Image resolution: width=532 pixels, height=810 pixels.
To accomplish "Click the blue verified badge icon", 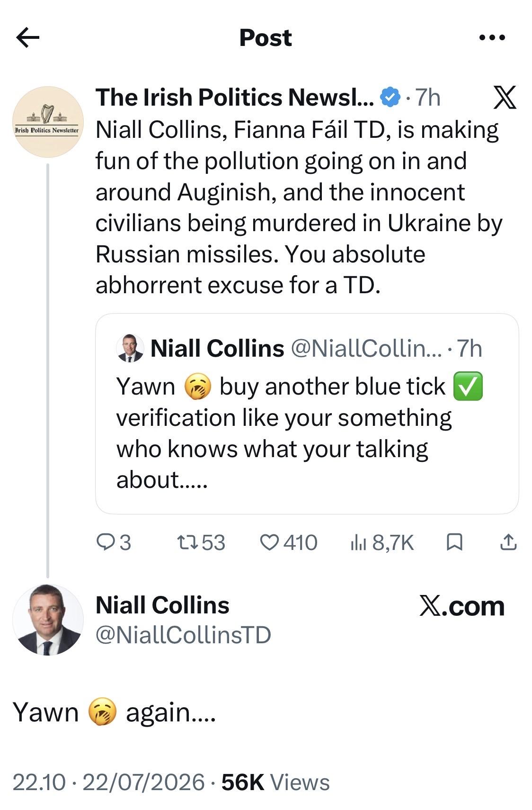I will click(x=390, y=98).
